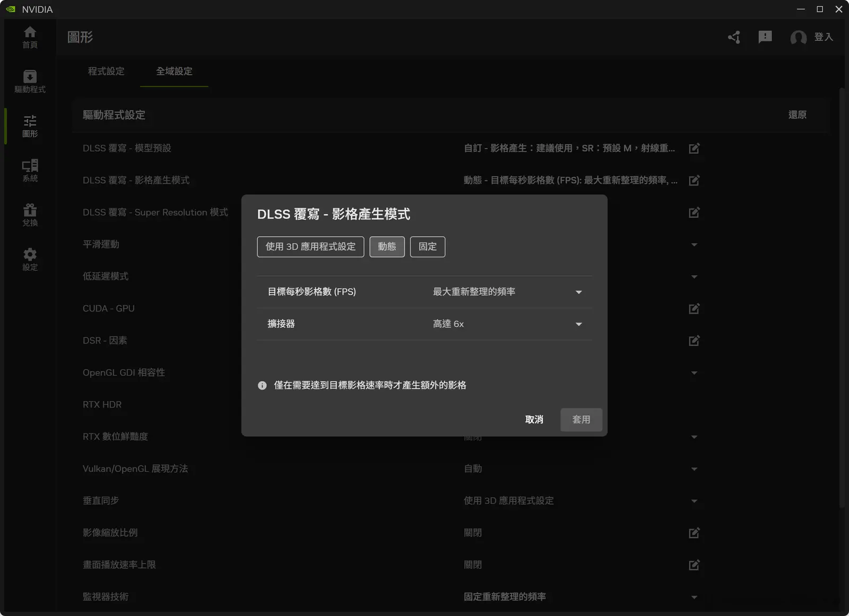
Task: Select the 固定 mode option
Action: click(x=428, y=247)
